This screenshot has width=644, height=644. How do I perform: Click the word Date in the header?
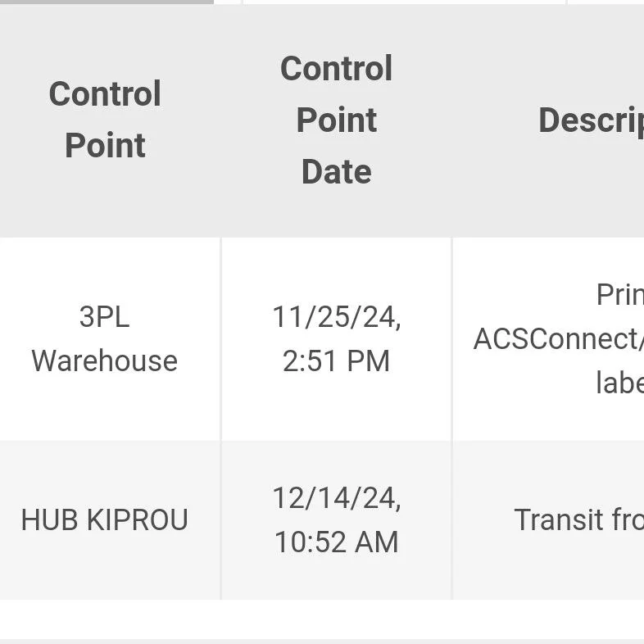[x=336, y=172]
